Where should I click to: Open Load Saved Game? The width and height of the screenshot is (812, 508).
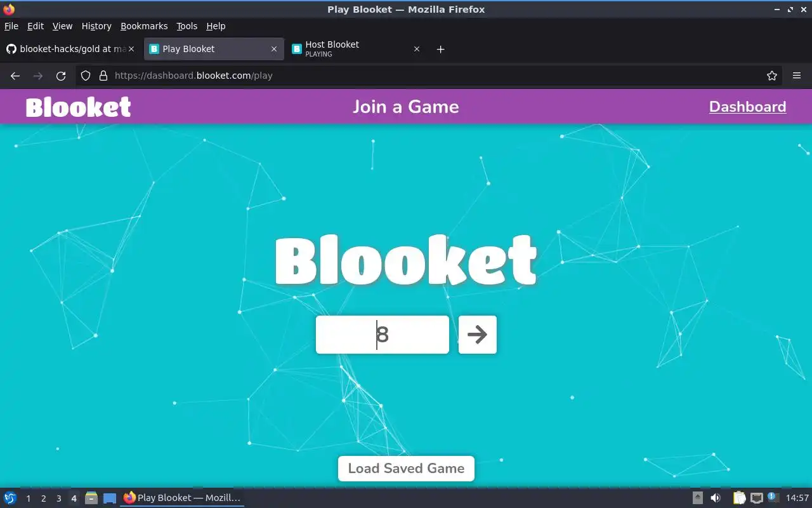click(406, 469)
